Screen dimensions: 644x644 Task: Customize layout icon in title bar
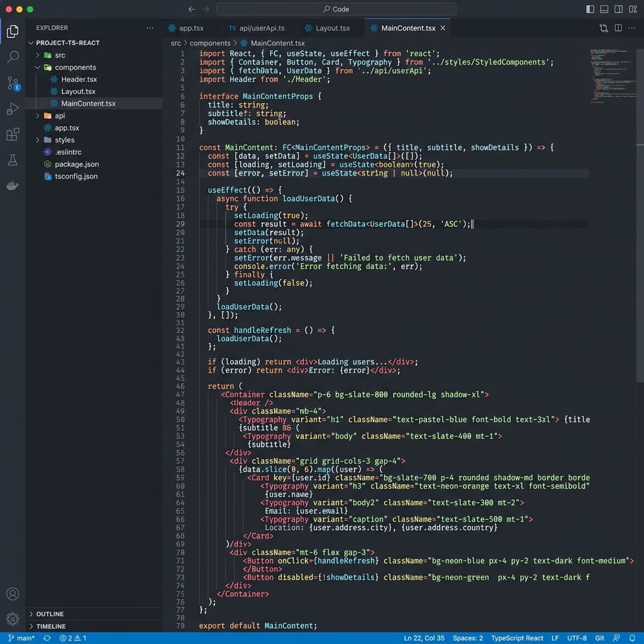633,9
